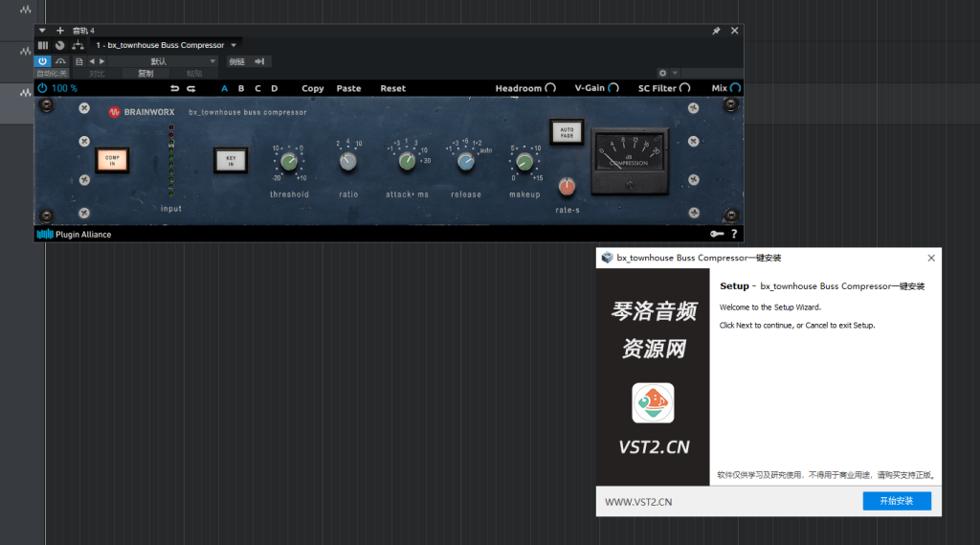Click the 侧链 sidechain button
The width and height of the screenshot is (980, 545).
coord(237,61)
